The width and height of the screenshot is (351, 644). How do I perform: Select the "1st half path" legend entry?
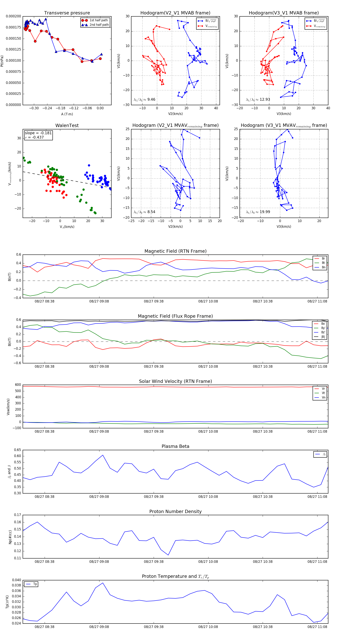(x=95, y=20)
